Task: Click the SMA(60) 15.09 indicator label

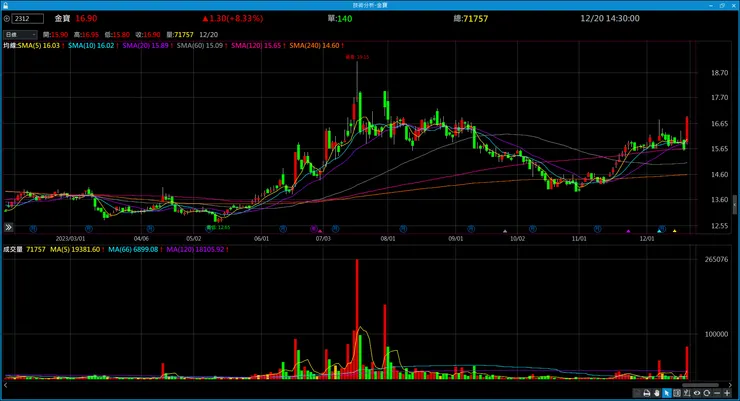Action: tap(202, 46)
